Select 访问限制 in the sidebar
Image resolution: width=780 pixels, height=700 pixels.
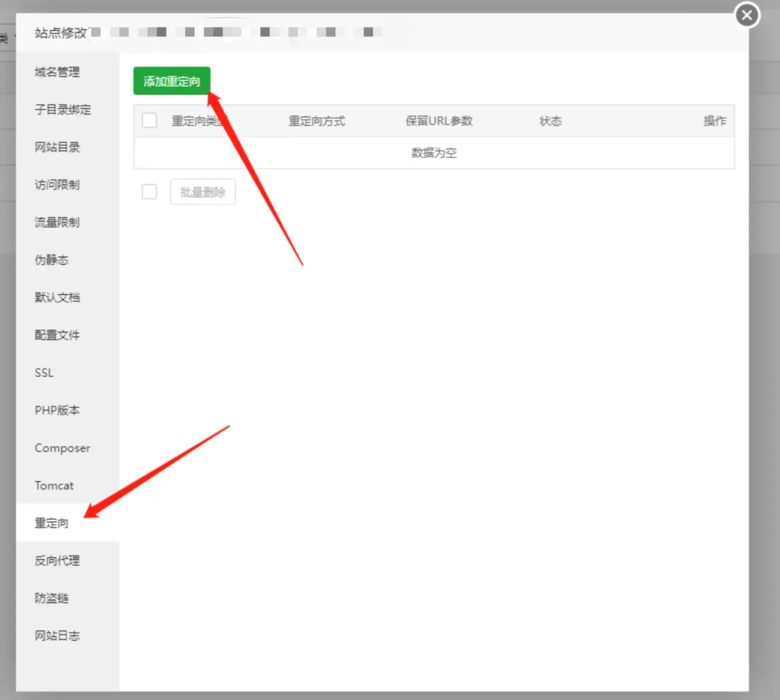(x=57, y=184)
